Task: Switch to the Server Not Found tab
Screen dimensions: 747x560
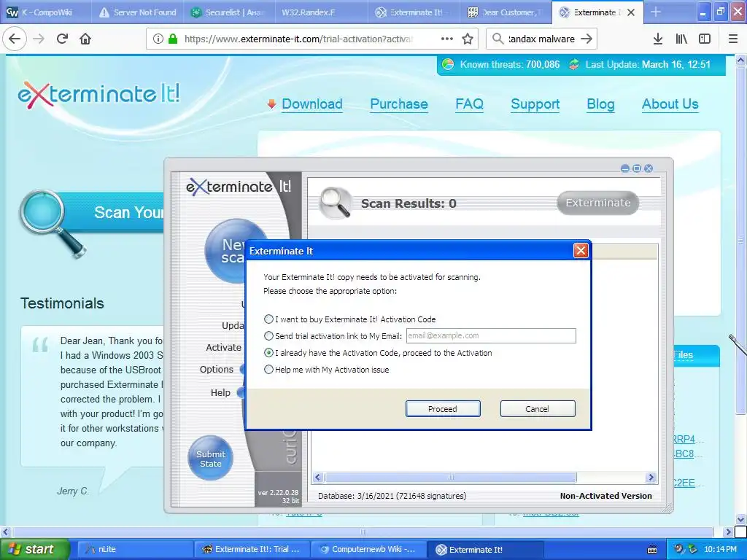Action: point(137,12)
